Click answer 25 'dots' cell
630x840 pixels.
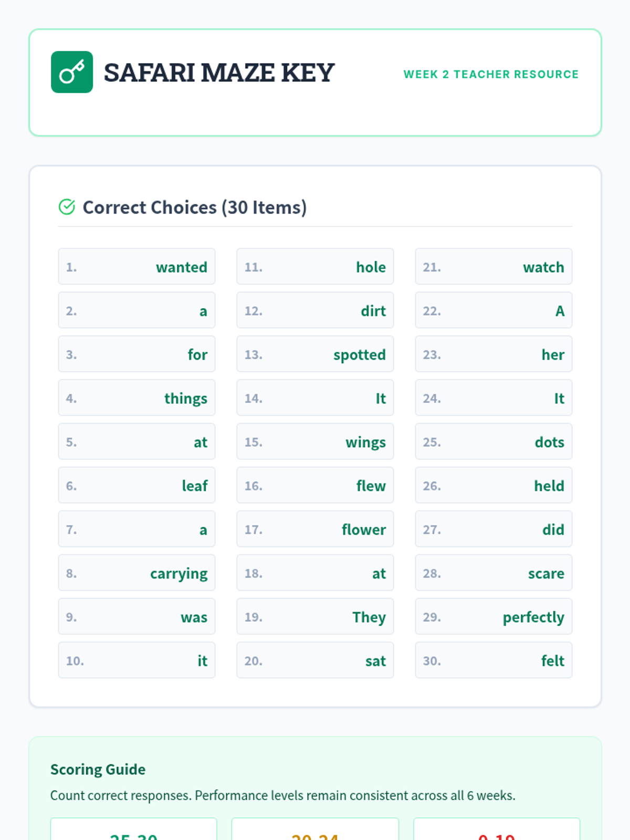(x=493, y=442)
